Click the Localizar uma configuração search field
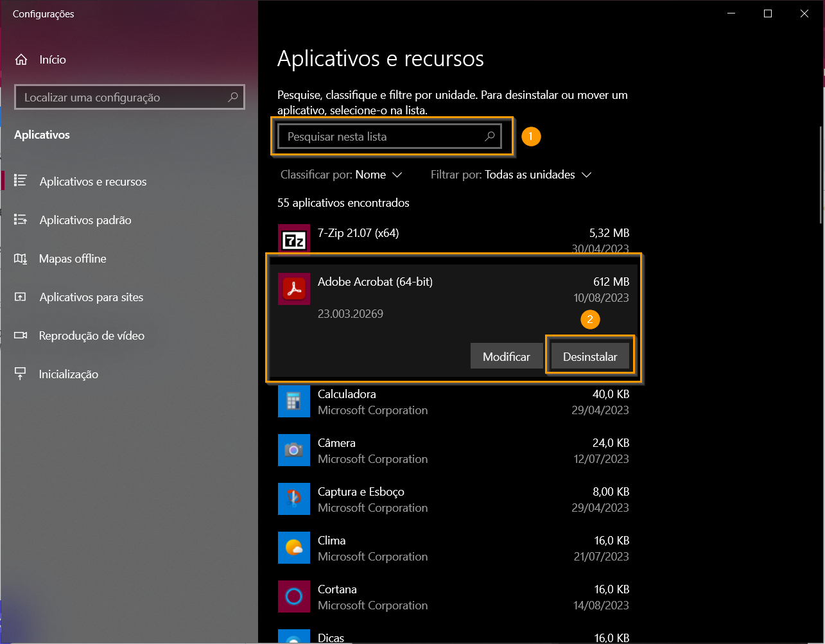The image size is (825, 644). [130, 98]
